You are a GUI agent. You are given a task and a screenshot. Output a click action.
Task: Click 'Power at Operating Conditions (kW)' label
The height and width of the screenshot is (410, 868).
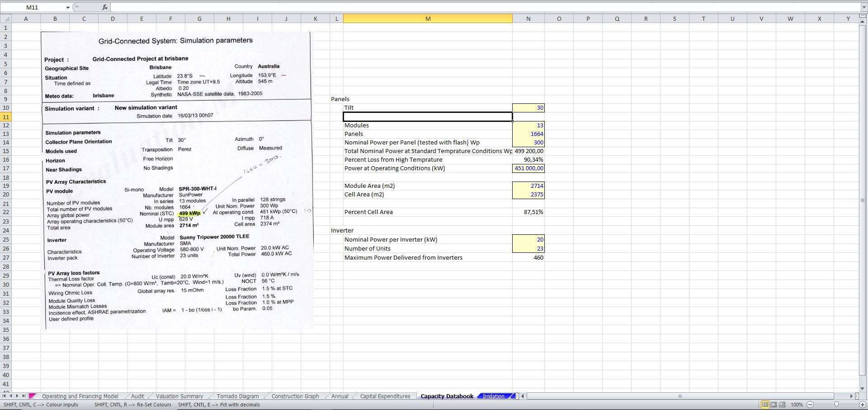(395, 168)
